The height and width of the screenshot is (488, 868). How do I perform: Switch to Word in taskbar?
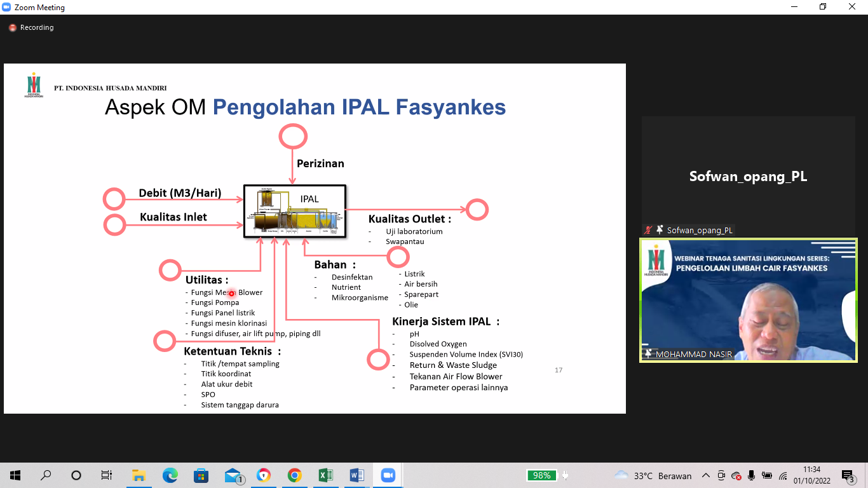point(356,475)
